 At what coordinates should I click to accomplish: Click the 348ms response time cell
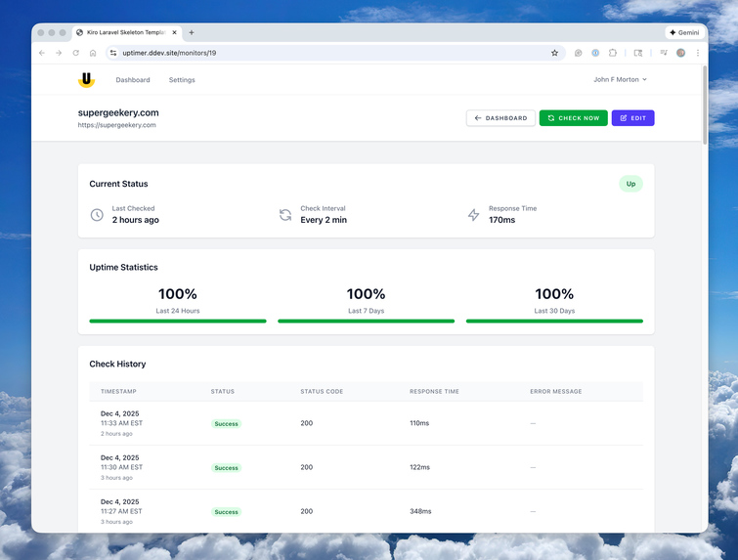click(x=420, y=511)
